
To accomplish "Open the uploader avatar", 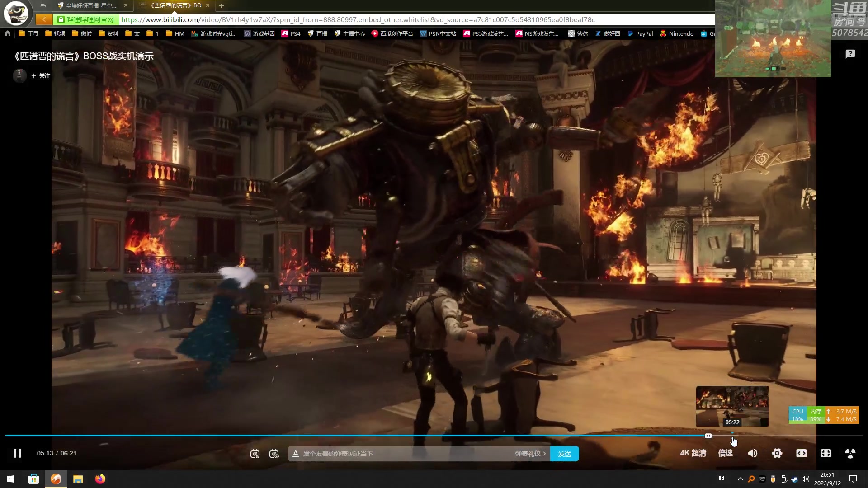I will pos(19,75).
